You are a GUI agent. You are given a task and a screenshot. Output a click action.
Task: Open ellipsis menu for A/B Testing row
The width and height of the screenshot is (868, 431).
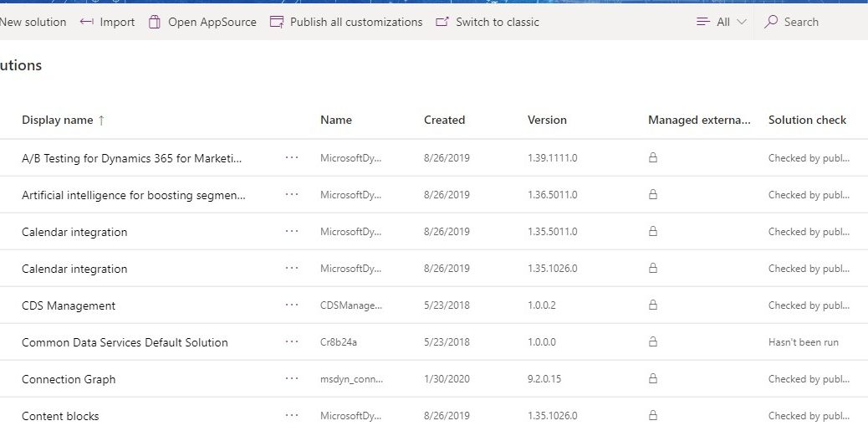pyautogui.click(x=292, y=157)
